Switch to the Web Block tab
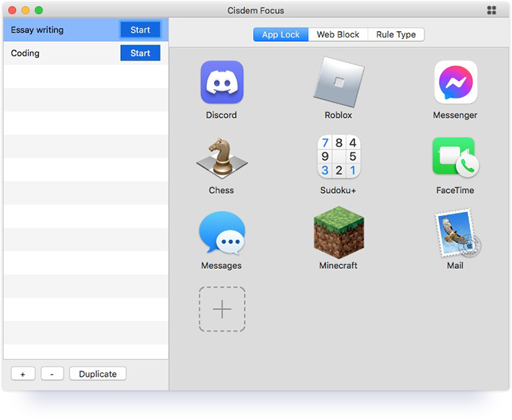 [338, 35]
